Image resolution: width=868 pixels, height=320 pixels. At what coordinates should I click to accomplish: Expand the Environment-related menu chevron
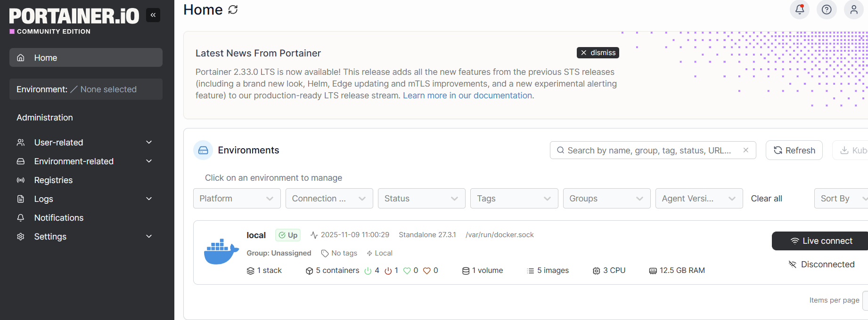[x=149, y=161]
